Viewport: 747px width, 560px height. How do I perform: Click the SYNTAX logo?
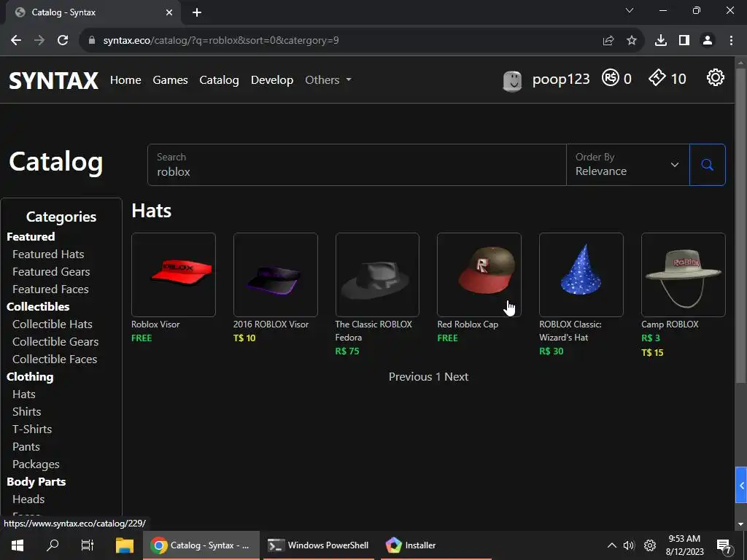pos(53,80)
